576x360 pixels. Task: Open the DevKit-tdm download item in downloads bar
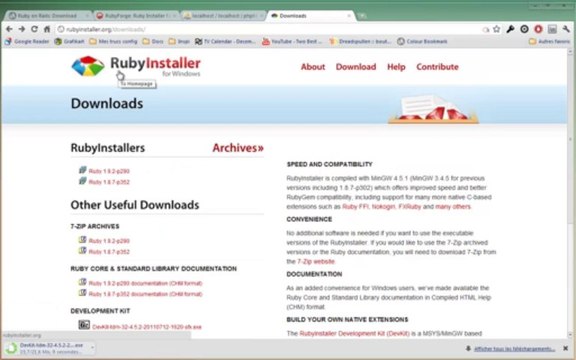50,348
